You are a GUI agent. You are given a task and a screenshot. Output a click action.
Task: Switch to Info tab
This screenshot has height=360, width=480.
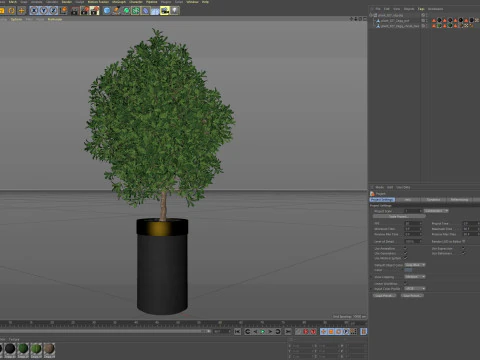click(x=408, y=200)
